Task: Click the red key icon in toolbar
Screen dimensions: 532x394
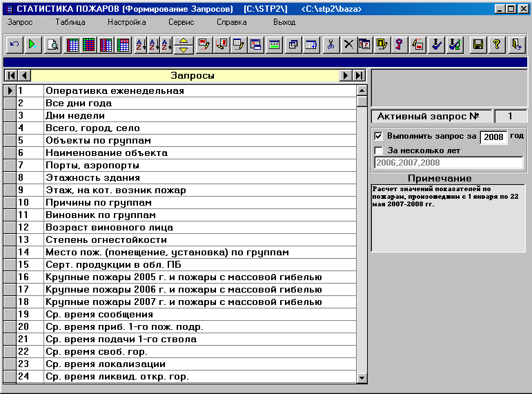Action: click(x=400, y=45)
